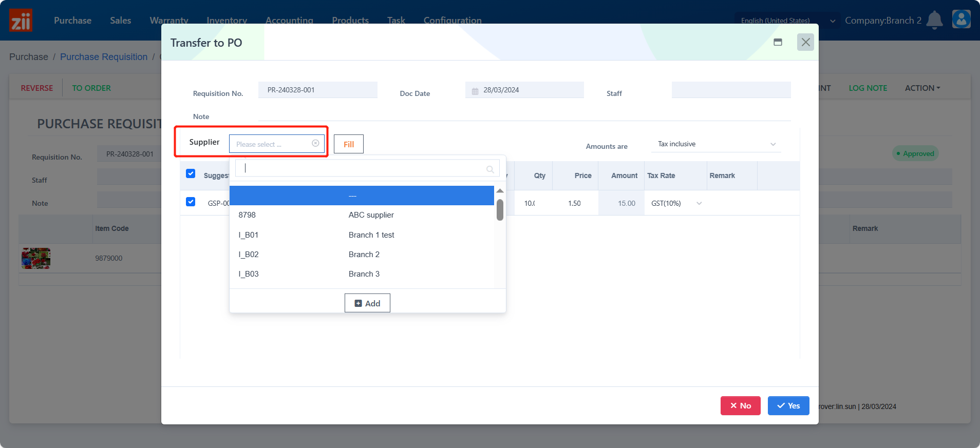Open the ACTION dropdown menu
The height and width of the screenshot is (448, 980).
tap(922, 88)
